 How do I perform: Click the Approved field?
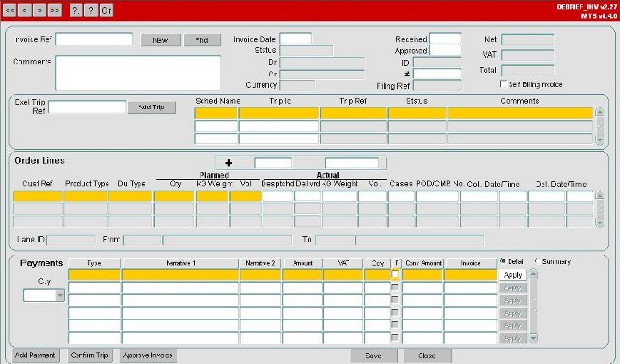tap(446, 50)
